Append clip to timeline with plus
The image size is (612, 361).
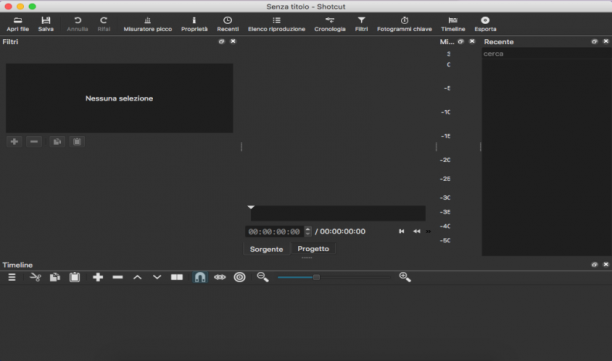(x=98, y=277)
